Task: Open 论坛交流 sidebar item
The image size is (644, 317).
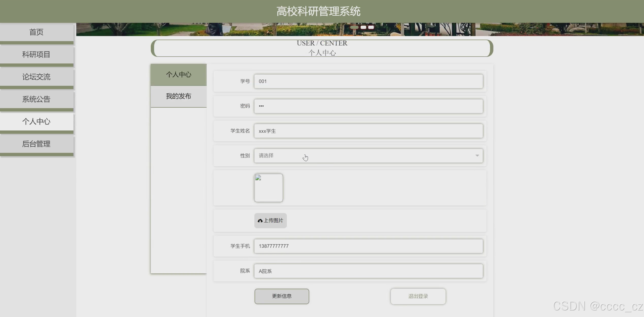Action: click(36, 77)
